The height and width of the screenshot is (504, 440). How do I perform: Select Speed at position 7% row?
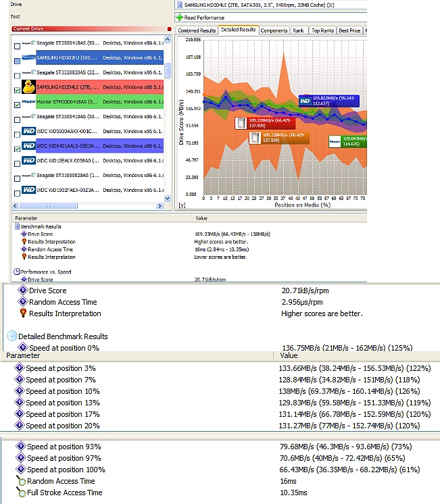220,380
